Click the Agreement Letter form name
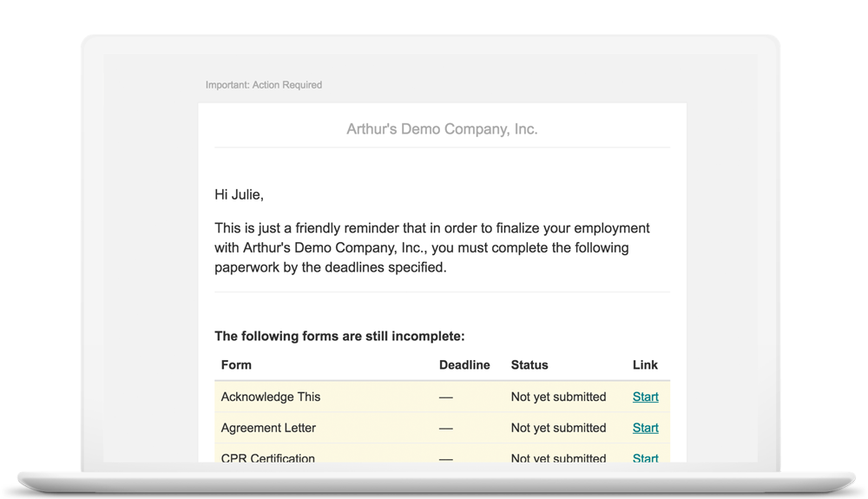 tap(268, 428)
